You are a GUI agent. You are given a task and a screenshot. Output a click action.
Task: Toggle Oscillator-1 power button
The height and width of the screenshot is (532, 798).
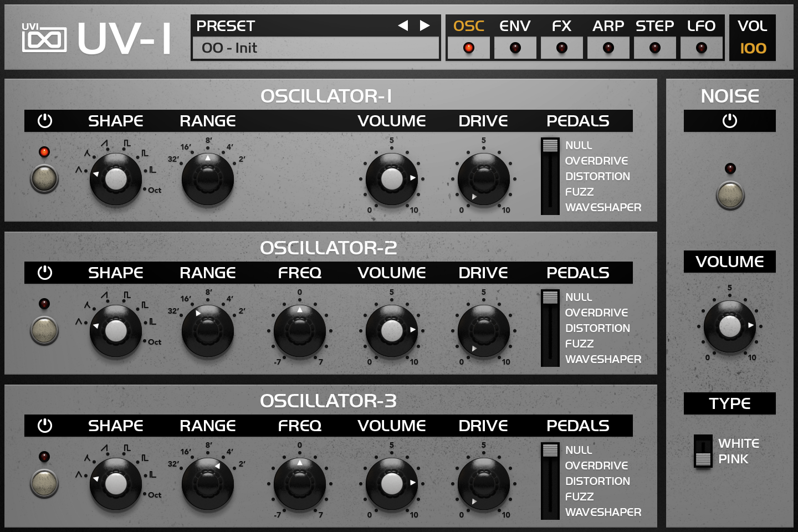pyautogui.click(x=44, y=180)
